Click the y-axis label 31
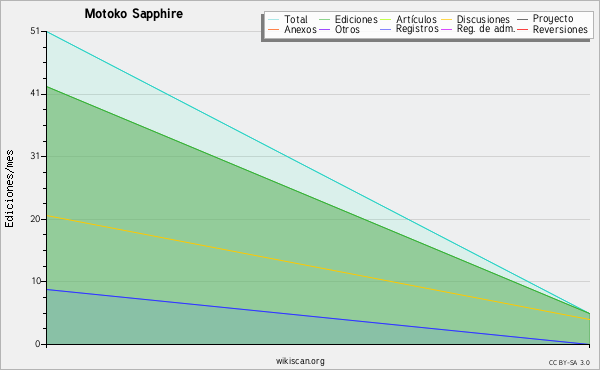 (35, 156)
